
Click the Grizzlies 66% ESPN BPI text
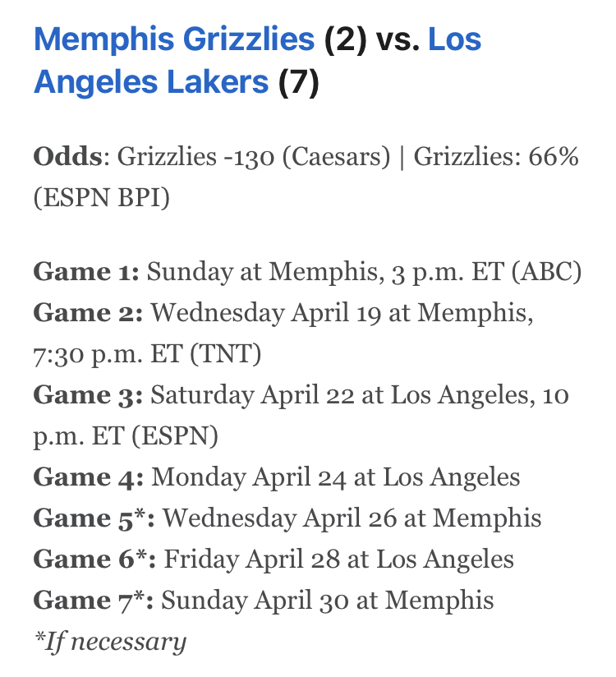(496, 156)
